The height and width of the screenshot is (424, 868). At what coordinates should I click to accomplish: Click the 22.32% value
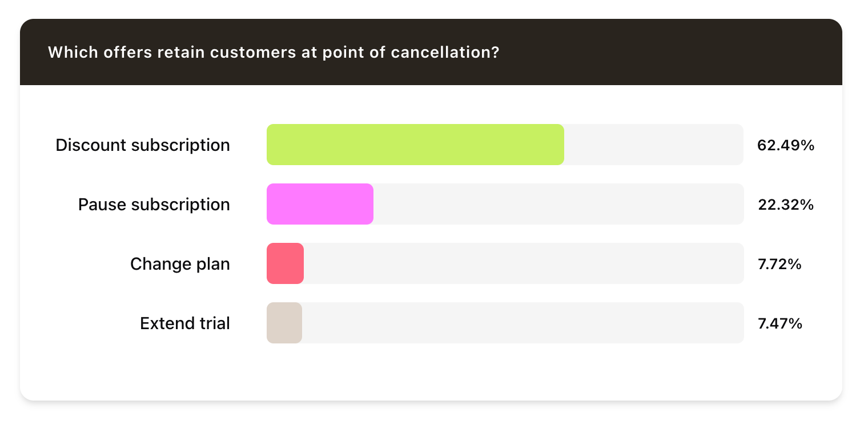pyautogui.click(x=785, y=205)
